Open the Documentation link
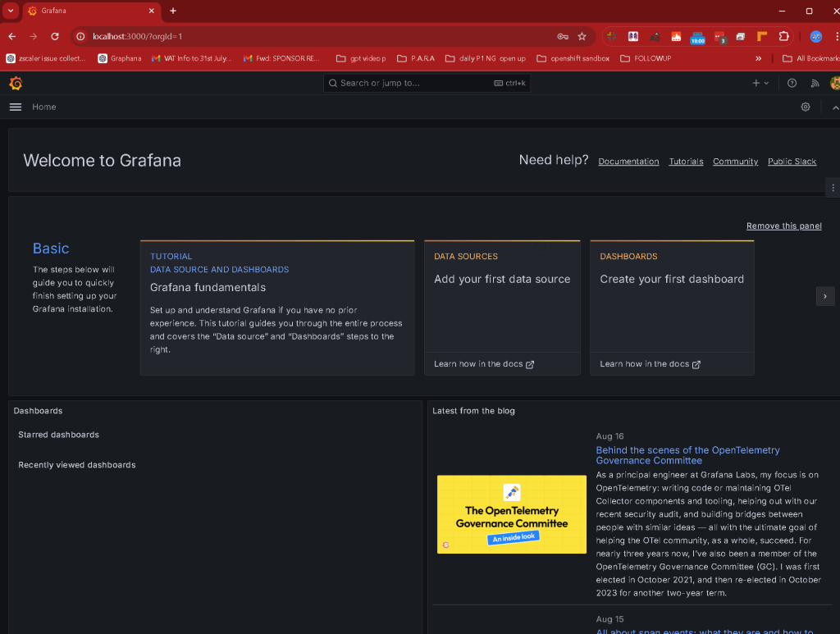Viewport: 840px width, 634px height. (x=628, y=162)
